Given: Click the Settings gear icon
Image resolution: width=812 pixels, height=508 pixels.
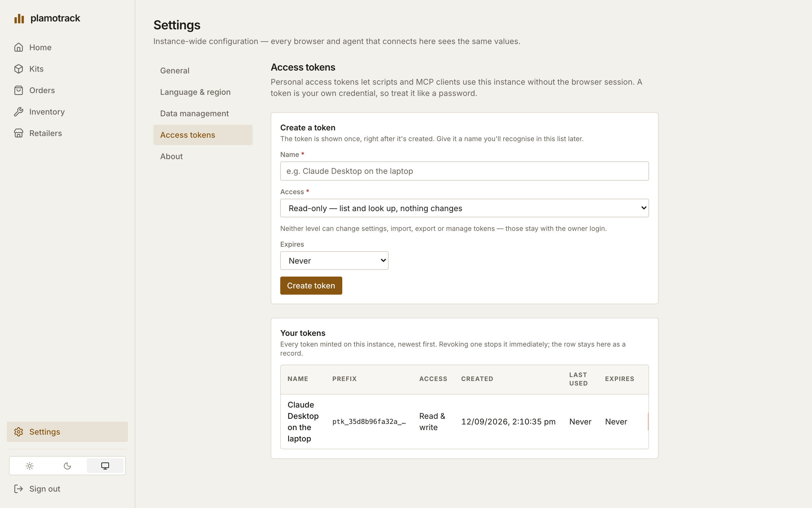Looking at the screenshot, I should pos(19,432).
